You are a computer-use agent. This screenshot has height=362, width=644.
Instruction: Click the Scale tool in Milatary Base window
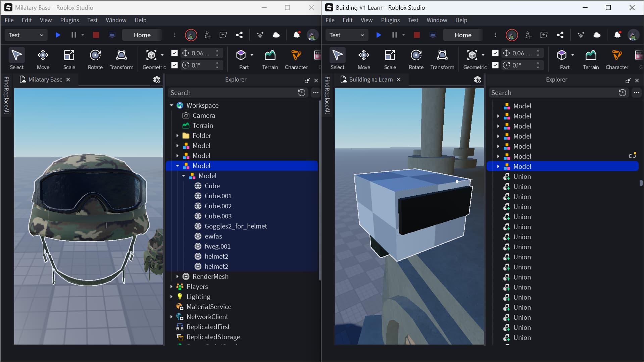pos(69,59)
